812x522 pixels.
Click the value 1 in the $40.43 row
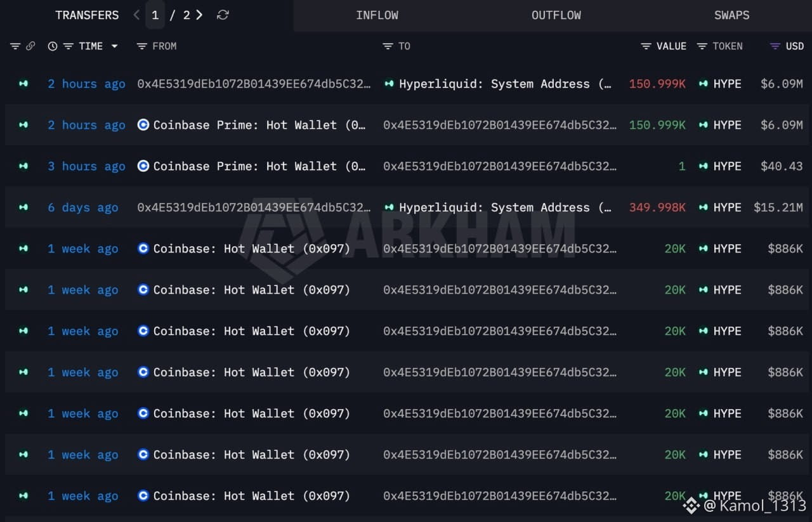[682, 166]
